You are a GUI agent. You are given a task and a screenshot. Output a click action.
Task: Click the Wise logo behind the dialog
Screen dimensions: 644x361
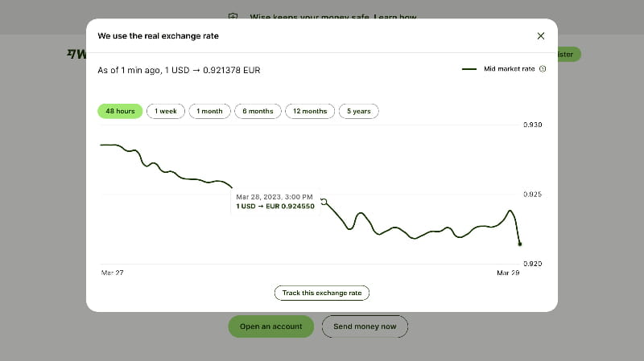point(76,55)
